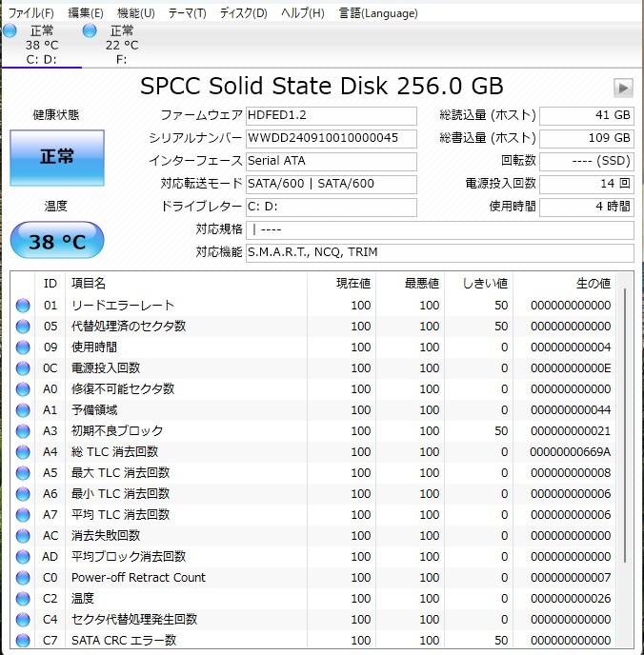Click the 生の値 column header
The height and width of the screenshot is (655, 644).
tap(565, 284)
